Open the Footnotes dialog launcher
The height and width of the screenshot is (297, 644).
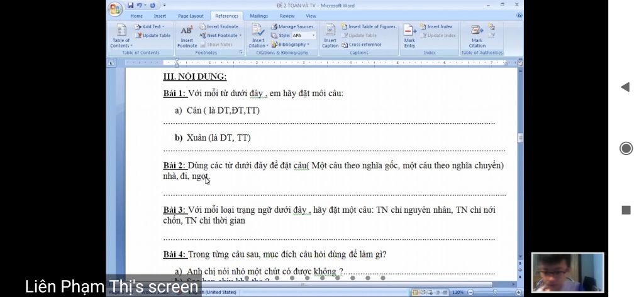click(241, 53)
